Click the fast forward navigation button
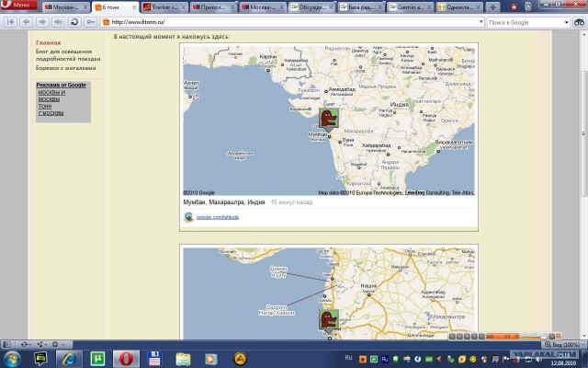This screenshot has width=588, height=368. point(58,22)
